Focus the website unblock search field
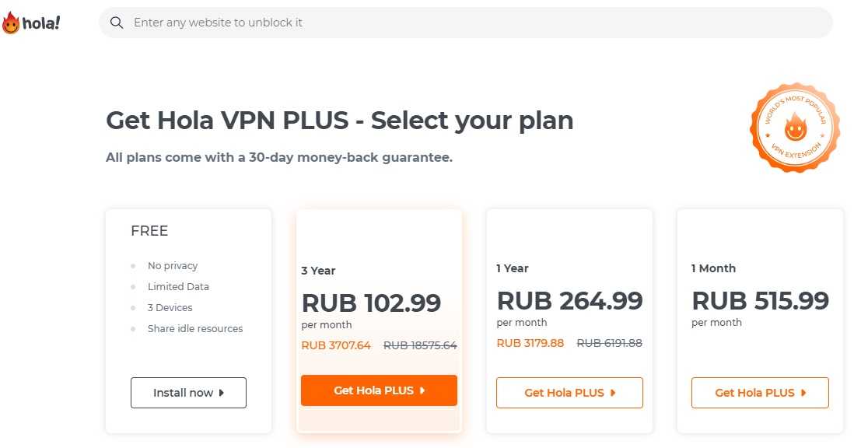The image size is (868, 448). [467, 23]
